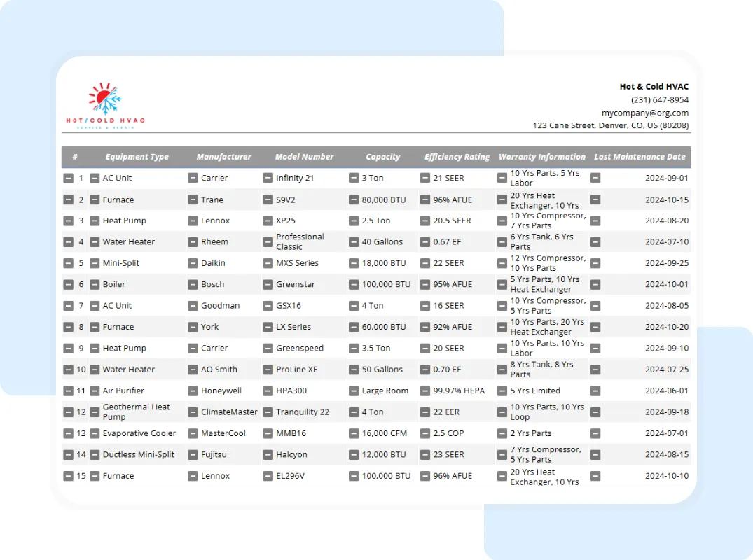Select the Last Maintenance Date column header
The height and width of the screenshot is (560, 753).
tap(640, 157)
